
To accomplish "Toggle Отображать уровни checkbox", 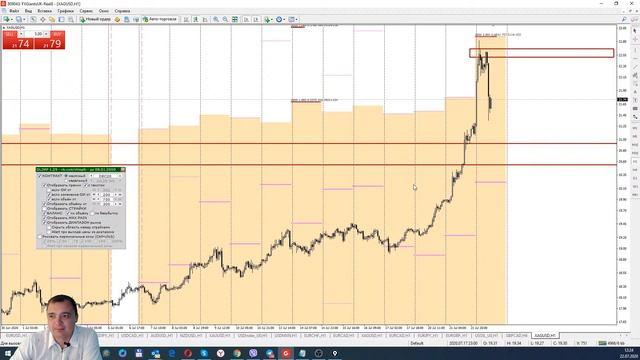I will point(45,185).
